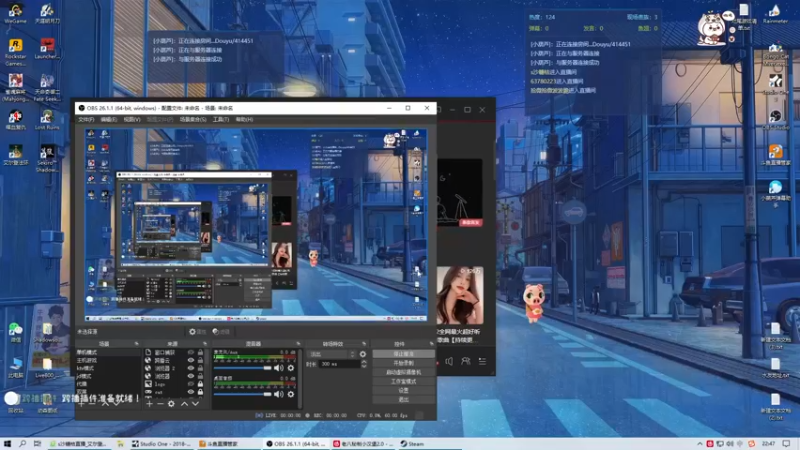The image size is (800, 450).
Task: Toggle lock on the logo source
Action: (x=201, y=384)
